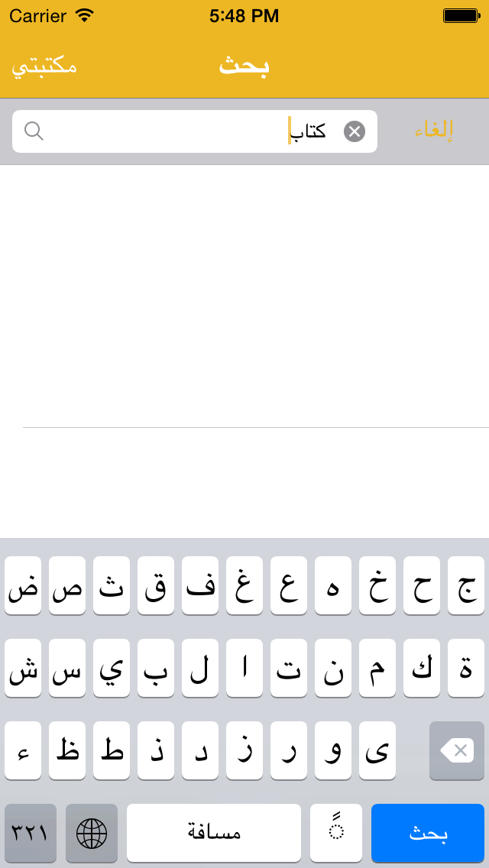The height and width of the screenshot is (868, 489).
Task: Tap the مسافة space bar
Action: click(214, 833)
